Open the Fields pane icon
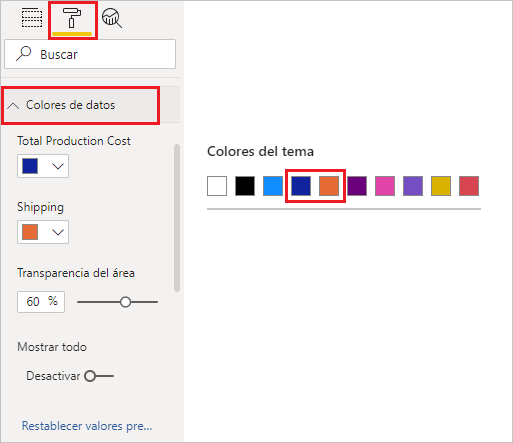This screenshot has width=513, height=443. [x=32, y=18]
